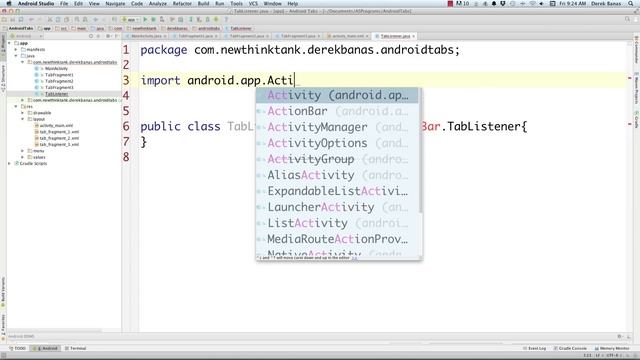Open the Spotlight search icon in menu bar
The width and height of the screenshot is (640, 360).
(631, 3)
